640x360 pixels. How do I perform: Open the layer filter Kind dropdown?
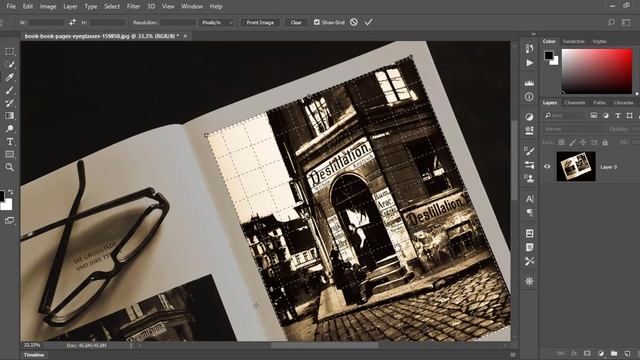[564, 116]
